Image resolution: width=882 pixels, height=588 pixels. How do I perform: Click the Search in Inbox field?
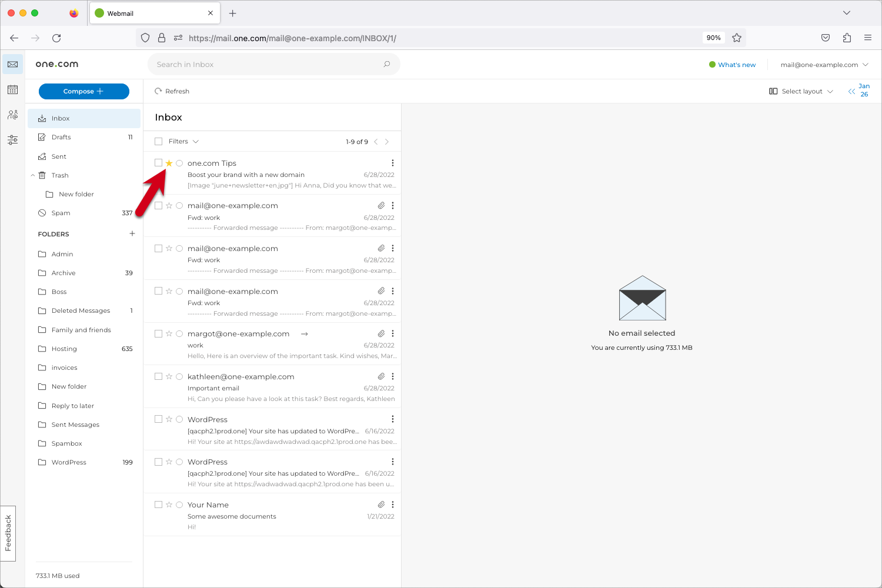pos(265,65)
